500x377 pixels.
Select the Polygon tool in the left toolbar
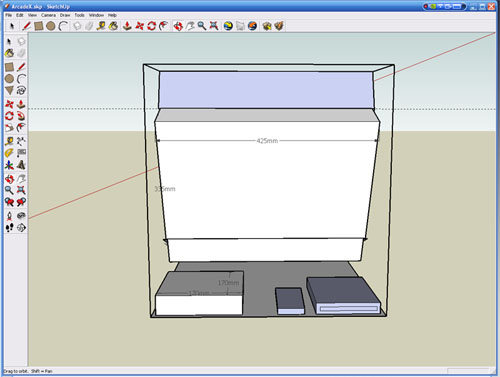(x=9, y=90)
